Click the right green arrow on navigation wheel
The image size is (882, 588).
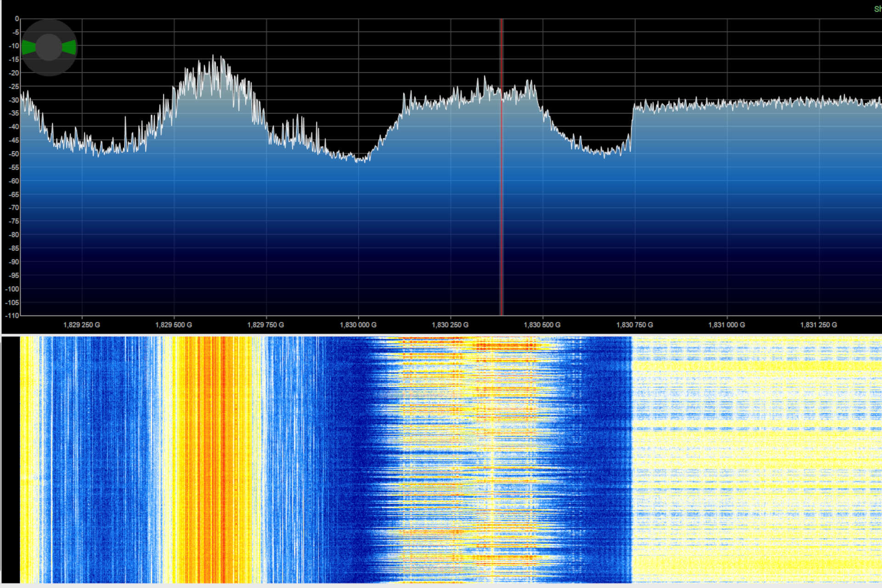(69, 47)
